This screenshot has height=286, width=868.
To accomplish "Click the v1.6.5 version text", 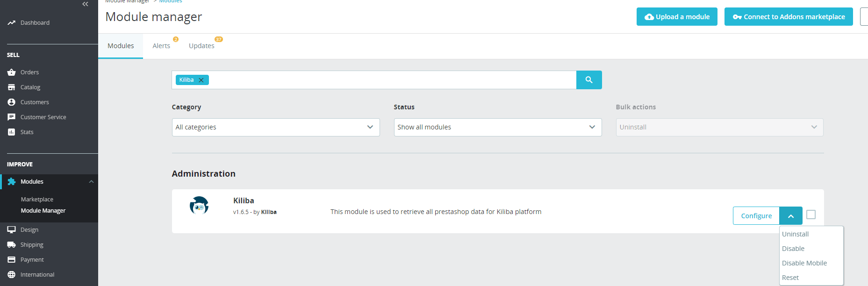I will pyautogui.click(x=241, y=212).
